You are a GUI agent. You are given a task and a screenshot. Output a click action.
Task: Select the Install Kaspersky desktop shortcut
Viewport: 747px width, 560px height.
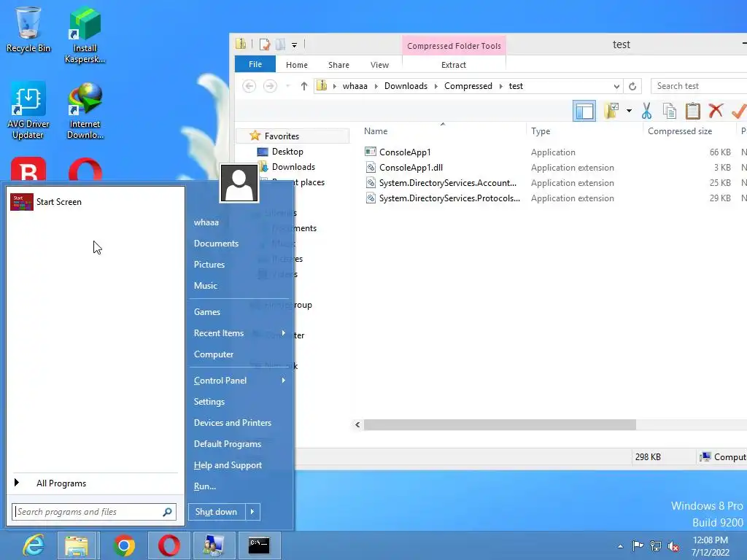click(x=85, y=35)
